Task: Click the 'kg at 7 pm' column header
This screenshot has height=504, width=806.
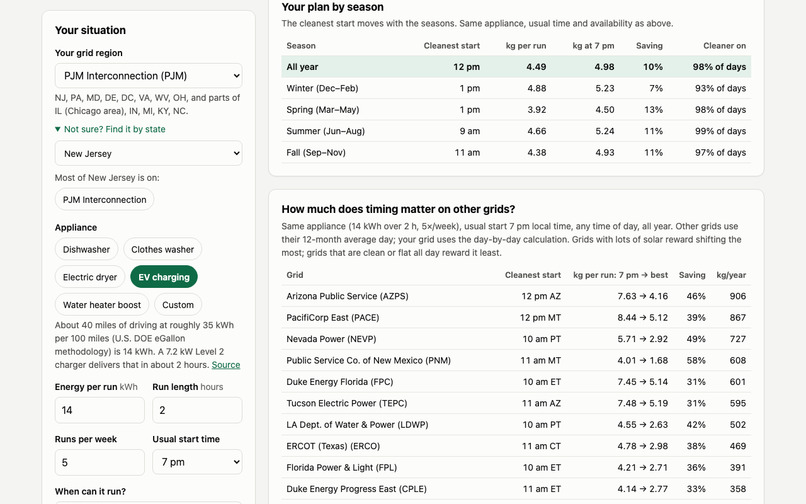Action: [593, 46]
